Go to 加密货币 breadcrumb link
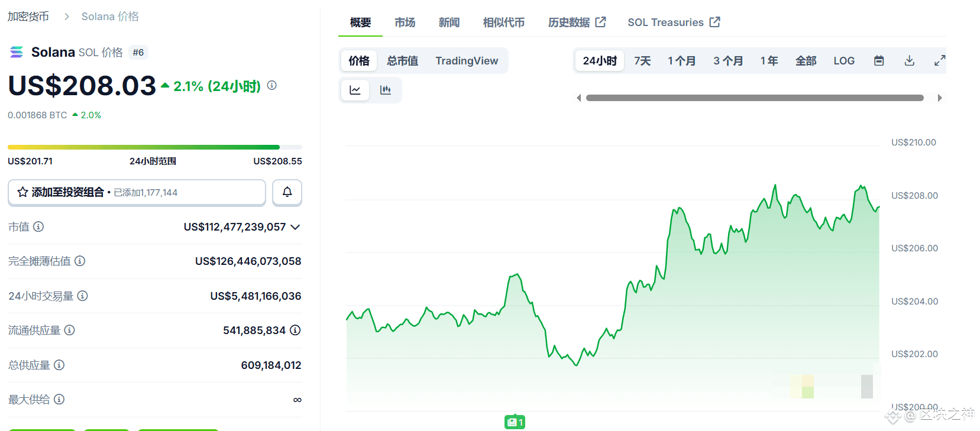Viewport: 980px width, 431px height. [28, 17]
